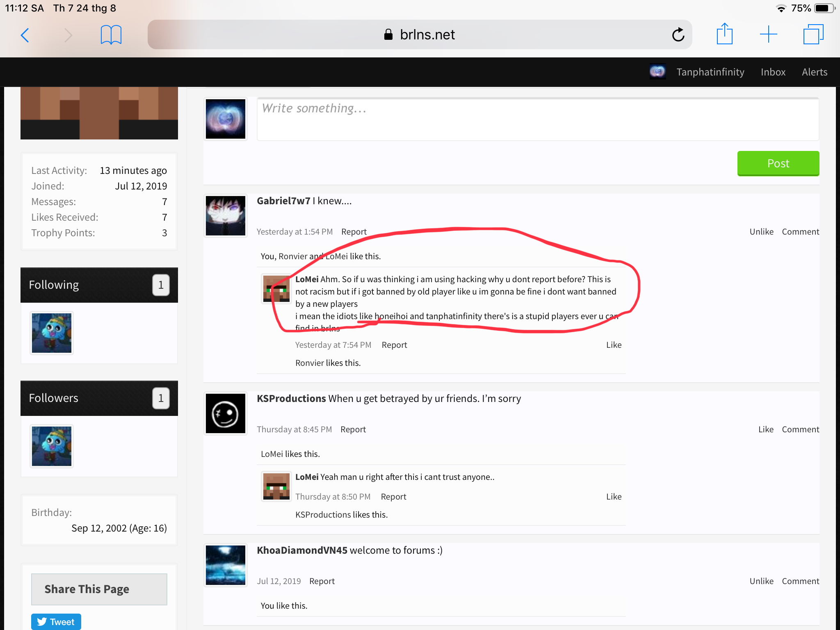Open KhoaDiamondVN45 avatar thumbnail
This screenshot has width=840, height=630.
(226, 565)
